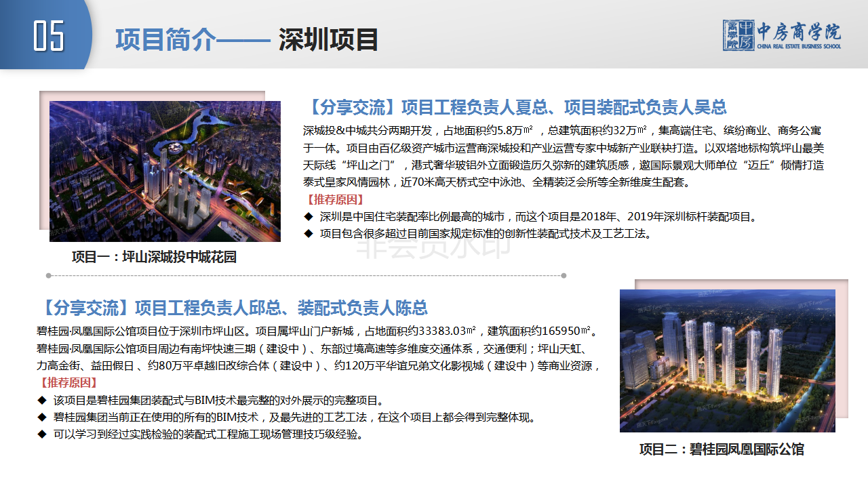
Task: Click the line starting 深城投&中城共分两期开发
Action: [x=564, y=130]
